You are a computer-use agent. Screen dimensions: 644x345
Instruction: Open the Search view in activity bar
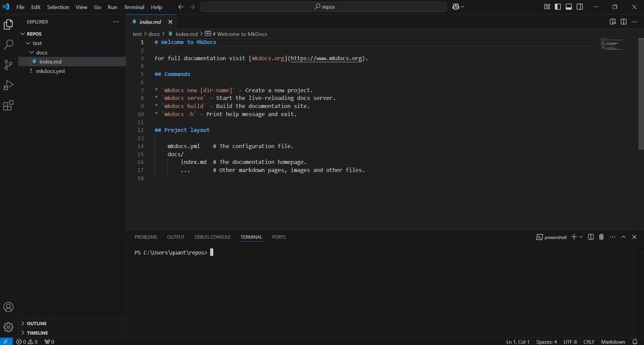pos(8,45)
